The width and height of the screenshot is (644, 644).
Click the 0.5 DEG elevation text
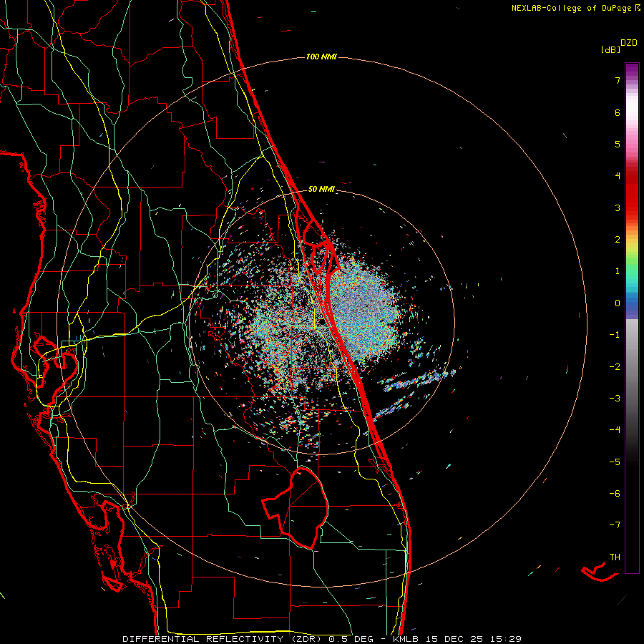point(351,639)
